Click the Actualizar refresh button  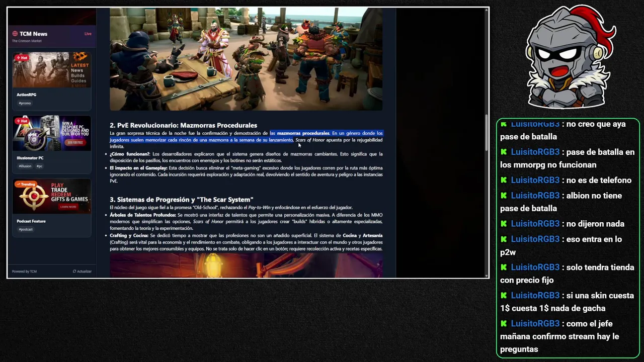tap(82, 271)
